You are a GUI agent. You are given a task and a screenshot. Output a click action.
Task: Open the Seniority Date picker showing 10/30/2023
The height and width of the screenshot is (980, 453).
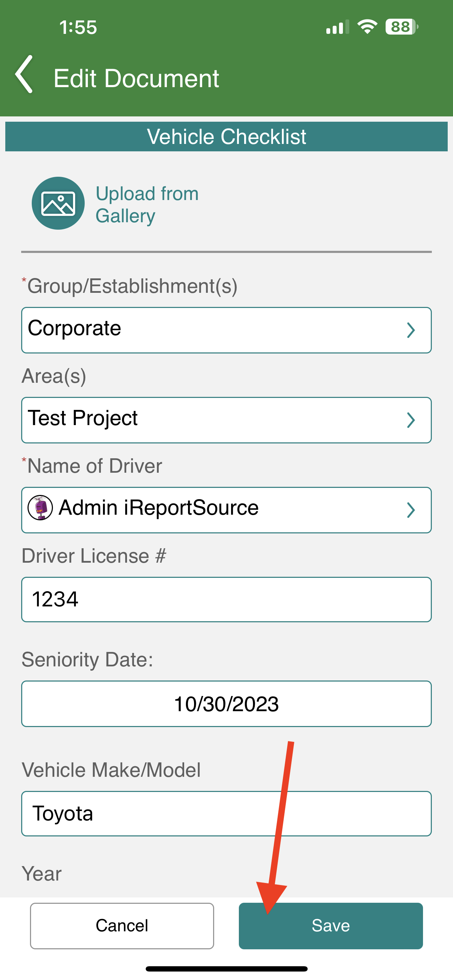click(x=226, y=703)
